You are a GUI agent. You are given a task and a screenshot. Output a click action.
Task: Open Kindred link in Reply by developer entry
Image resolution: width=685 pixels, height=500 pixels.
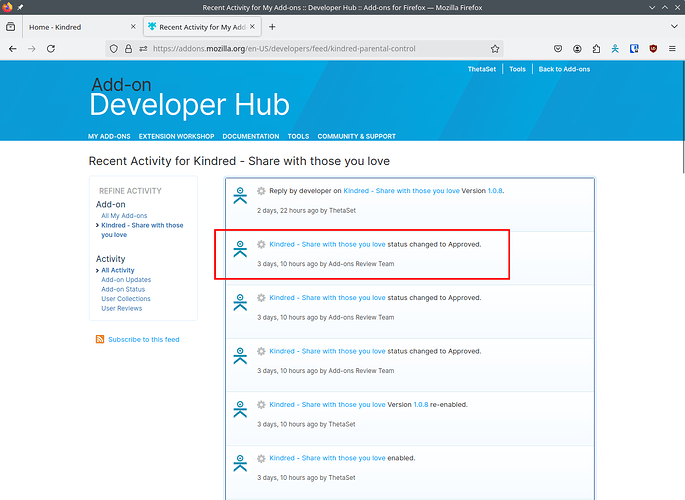coord(401,191)
